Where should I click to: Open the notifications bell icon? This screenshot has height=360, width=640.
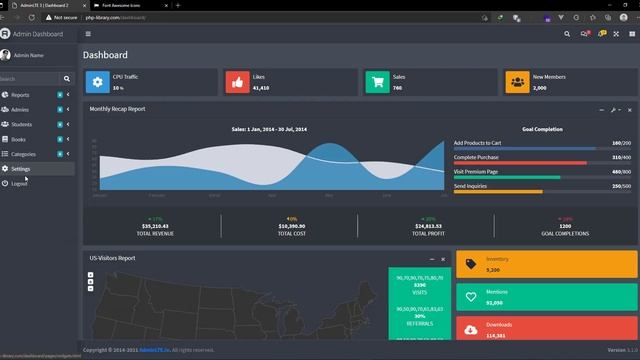602,34
